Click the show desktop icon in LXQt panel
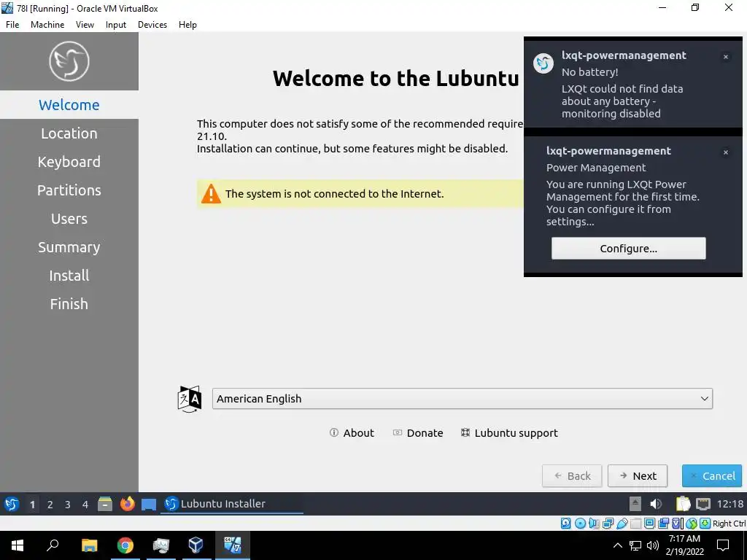Viewport: 747px width, 560px height. [x=149, y=505]
